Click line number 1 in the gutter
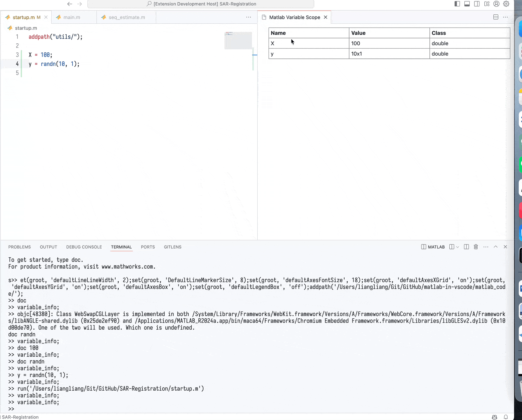Image resolution: width=522 pixels, height=420 pixels. point(17,37)
